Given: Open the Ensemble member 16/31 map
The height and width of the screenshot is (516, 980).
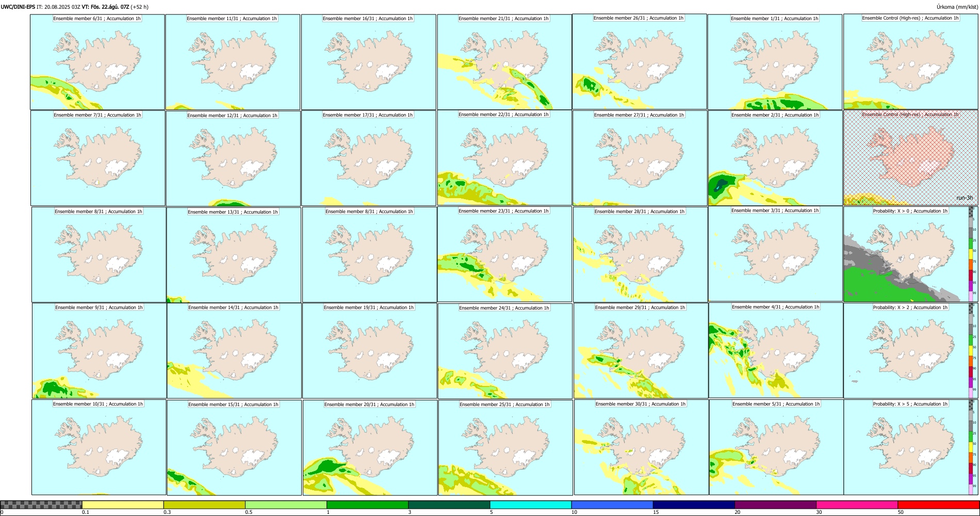Looking at the screenshot, I should pyautogui.click(x=368, y=61).
